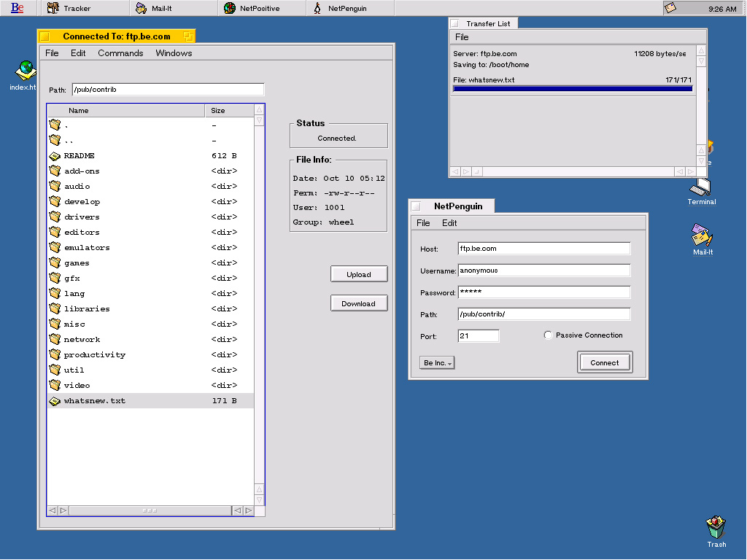Open File menu in the FTP window
This screenshot has height=560, width=747.
click(x=52, y=52)
